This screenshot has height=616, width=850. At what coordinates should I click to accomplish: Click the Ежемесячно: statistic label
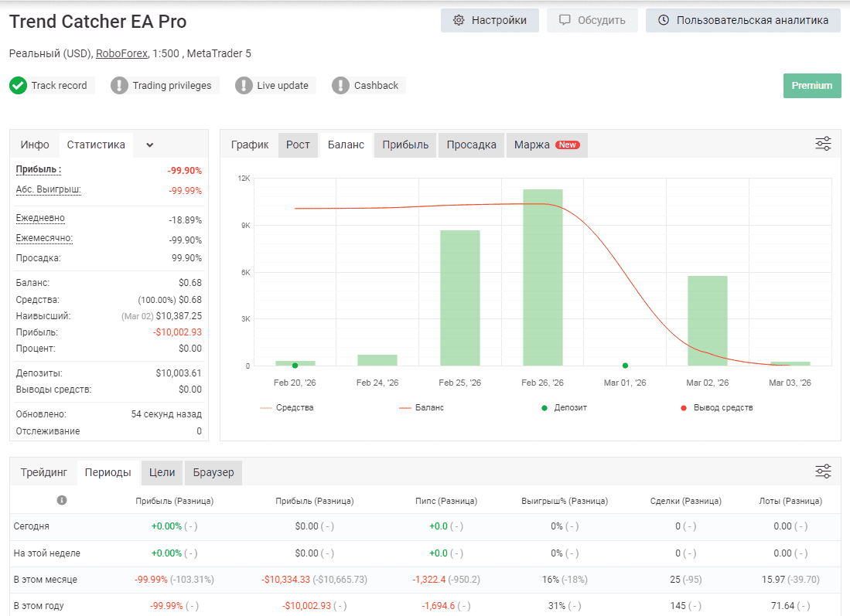pos(44,238)
